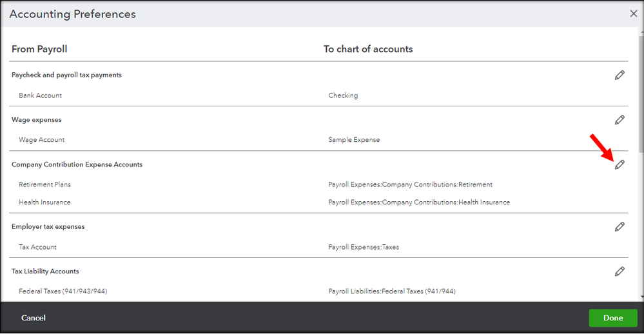The image size is (644, 334).
Task: Select the Bank Account row label
Action: coord(41,95)
